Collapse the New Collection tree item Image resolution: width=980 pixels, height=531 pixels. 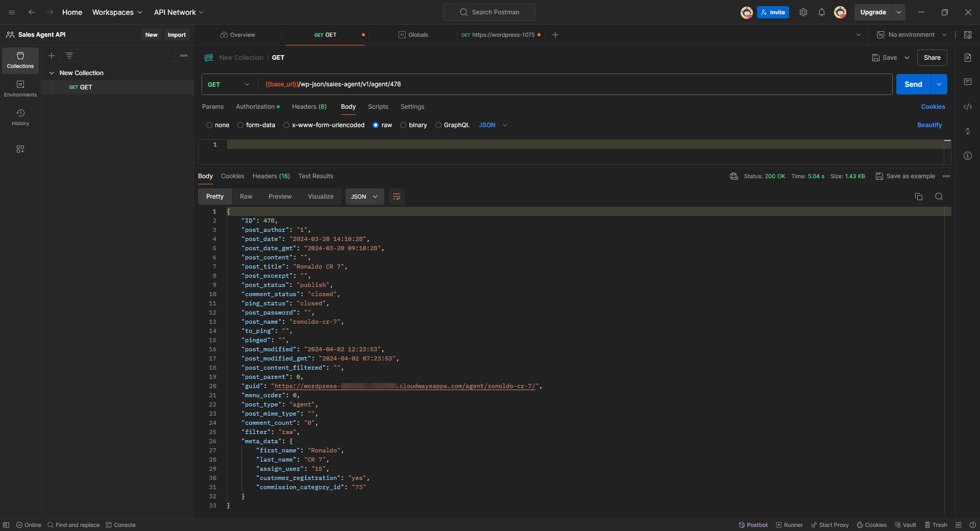(x=52, y=73)
